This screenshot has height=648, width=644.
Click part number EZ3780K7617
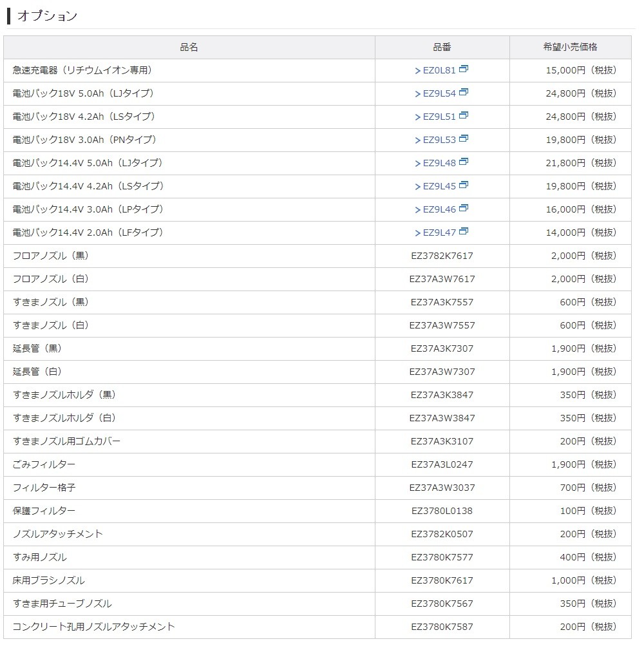[442, 580]
